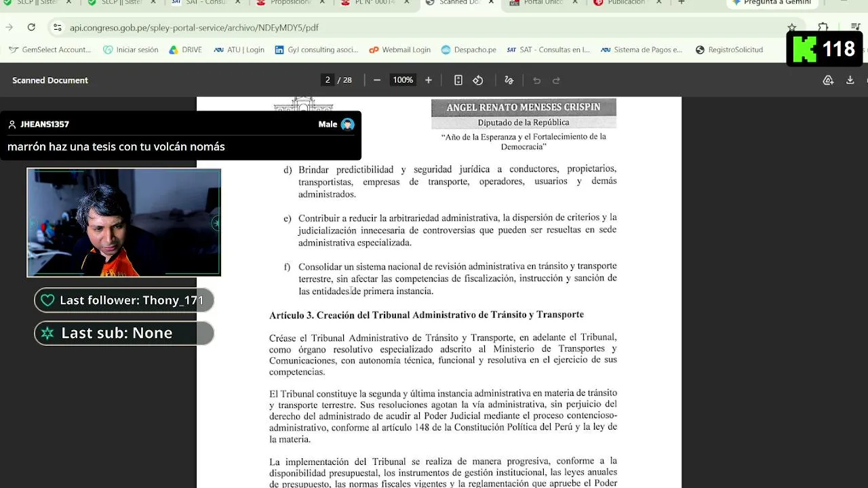The image size is (868, 488).
Task: Open the browser extensions puzzle icon
Action: tap(823, 27)
